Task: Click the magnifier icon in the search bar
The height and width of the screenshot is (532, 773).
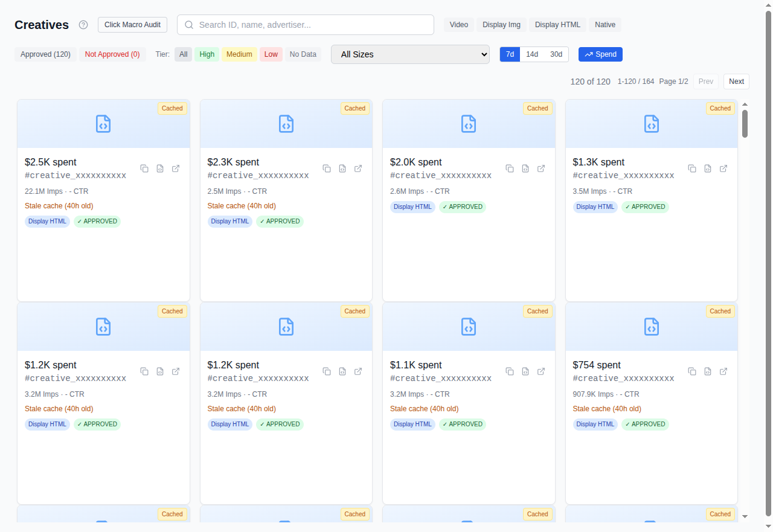Action: (x=189, y=25)
